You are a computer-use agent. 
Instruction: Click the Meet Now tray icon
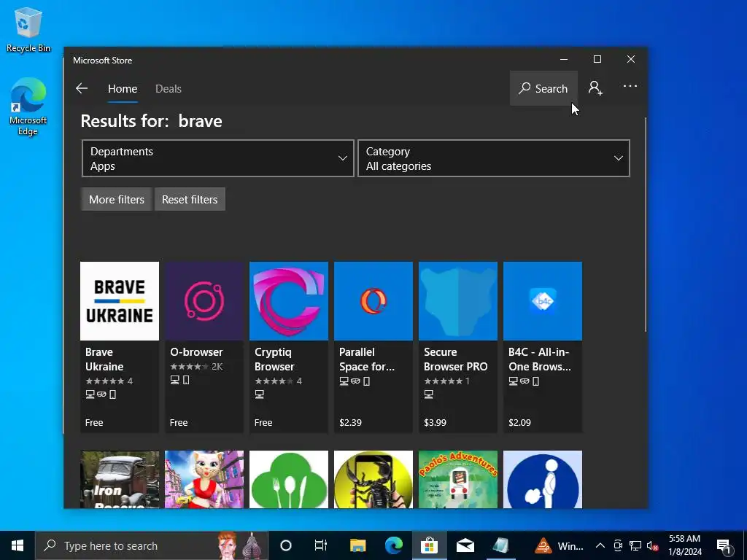tap(618, 545)
